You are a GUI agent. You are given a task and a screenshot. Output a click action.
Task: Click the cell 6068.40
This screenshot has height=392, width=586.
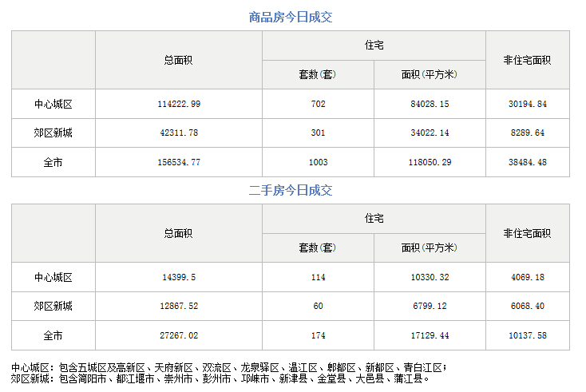pos(528,306)
